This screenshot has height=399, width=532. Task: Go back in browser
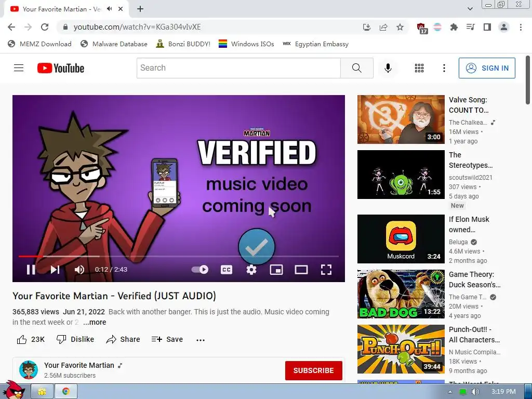tap(11, 27)
